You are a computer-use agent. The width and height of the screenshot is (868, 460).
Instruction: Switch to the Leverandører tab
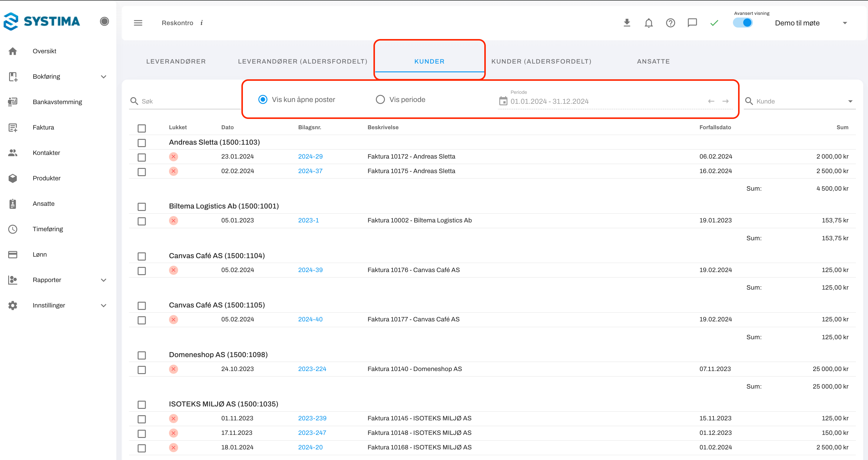click(176, 61)
